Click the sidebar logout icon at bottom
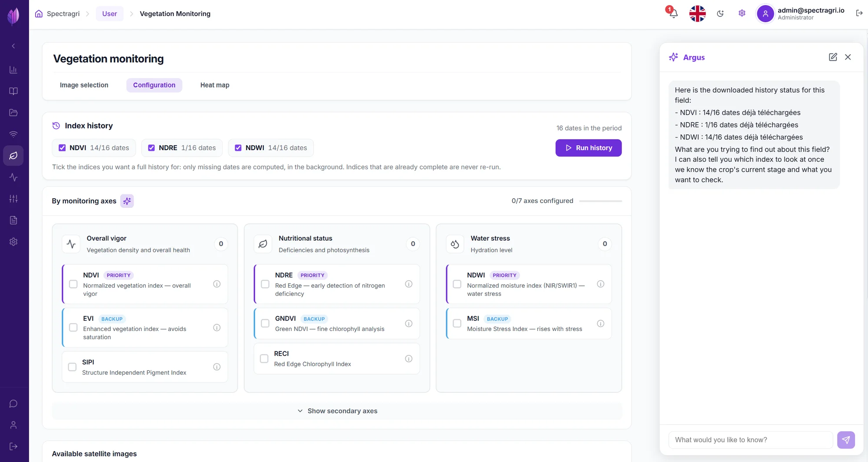Screen dimensions: 868x462 click(x=13, y=446)
